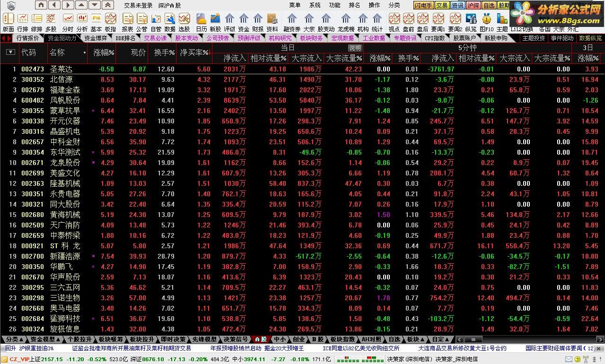
Task: Select stock row 北信源 300352
Action: (302, 79)
